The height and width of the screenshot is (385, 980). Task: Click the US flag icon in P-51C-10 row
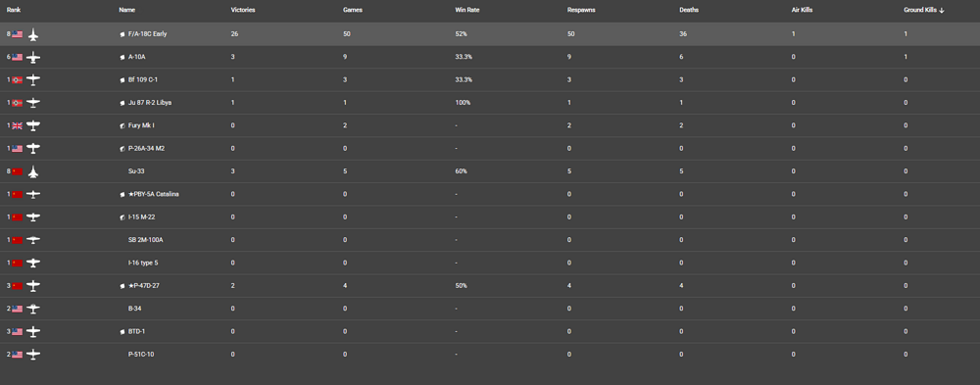pos(17,355)
